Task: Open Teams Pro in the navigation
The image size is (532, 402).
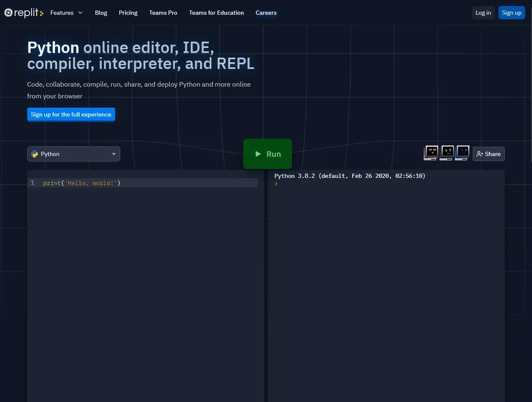Action: click(163, 12)
